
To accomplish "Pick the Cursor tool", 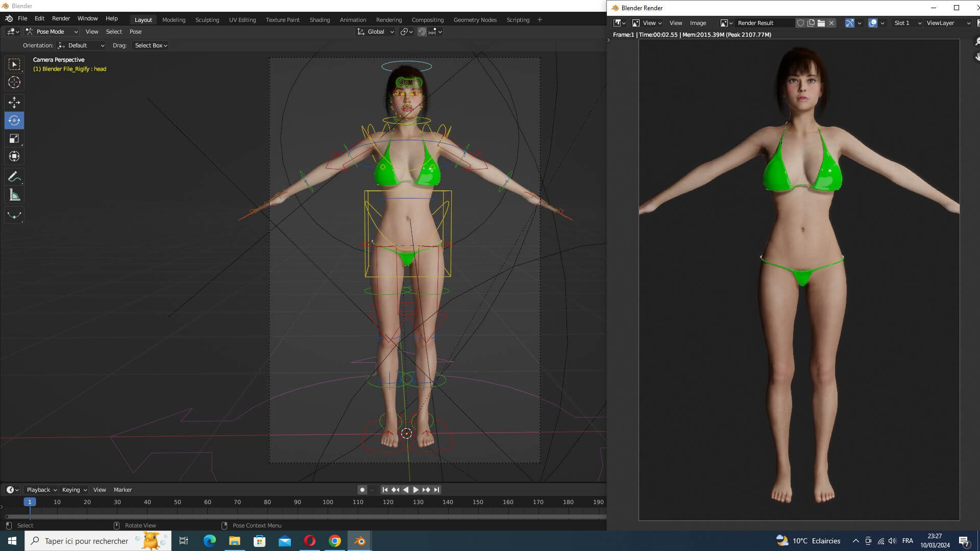I will point(14,82).
